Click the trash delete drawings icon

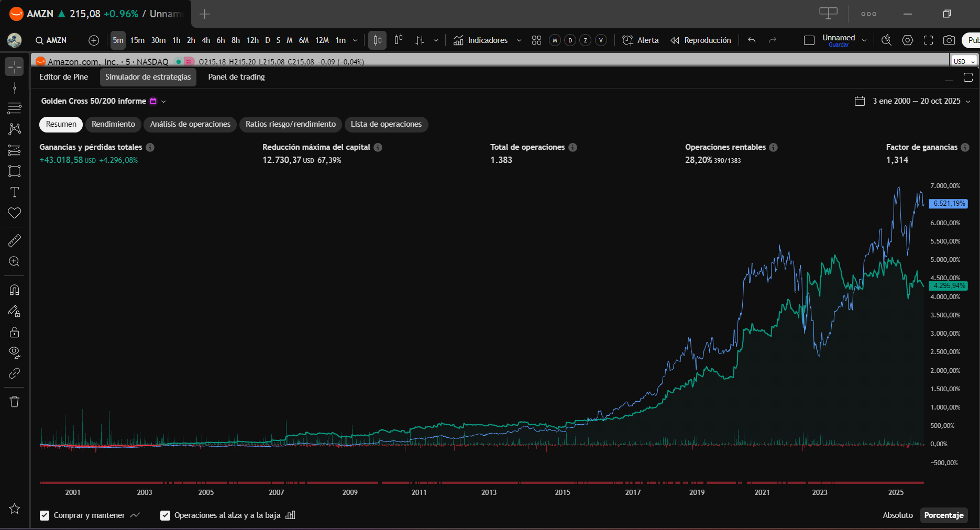point(14,402)
